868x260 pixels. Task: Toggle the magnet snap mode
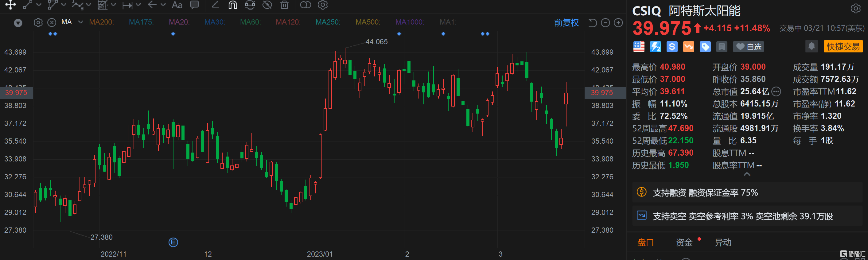[x=233, y=5]
